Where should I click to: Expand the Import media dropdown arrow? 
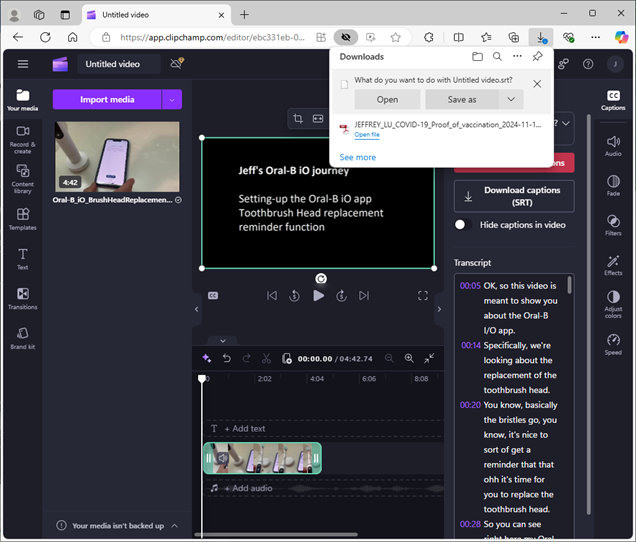(172, 99)
